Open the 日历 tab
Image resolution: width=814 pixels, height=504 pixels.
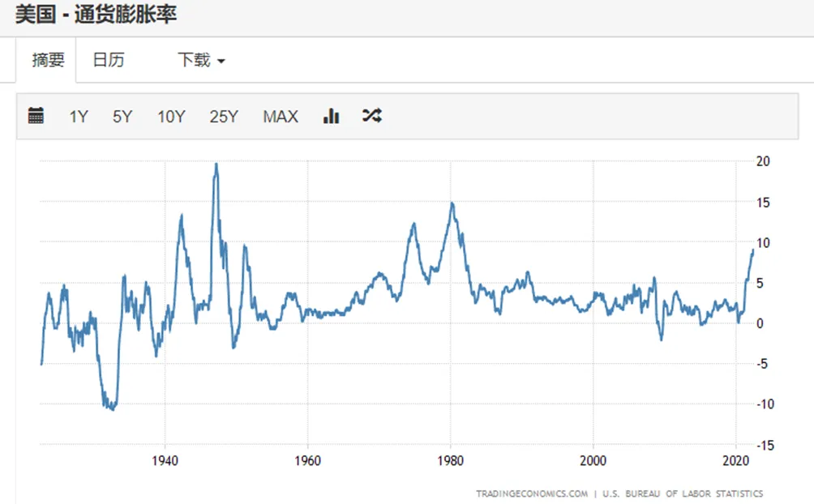tap(109, 60)
